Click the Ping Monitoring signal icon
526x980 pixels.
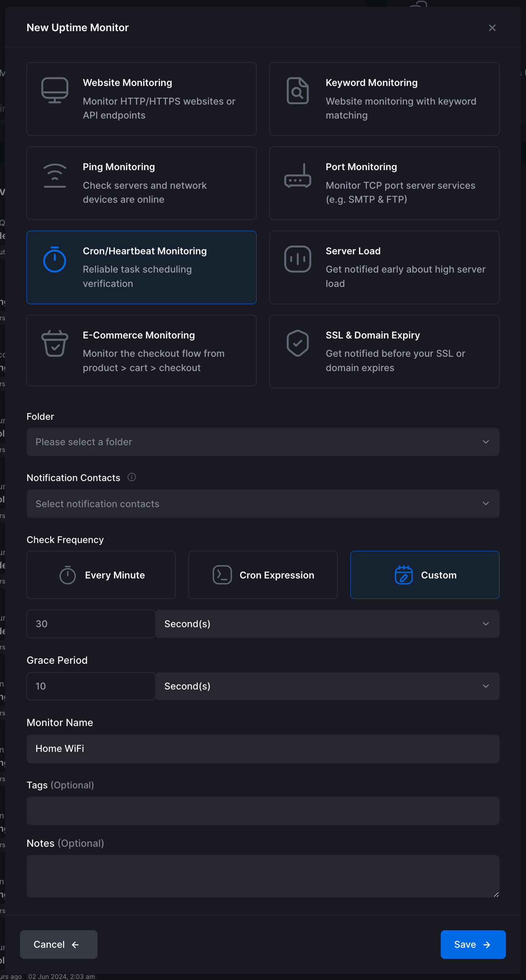click(x=55, y=176)
